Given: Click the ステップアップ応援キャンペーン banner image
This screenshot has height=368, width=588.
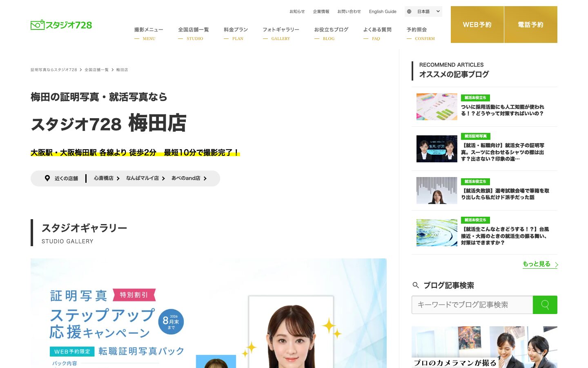Looking at the screenshot, I should [x=209, y=313].
